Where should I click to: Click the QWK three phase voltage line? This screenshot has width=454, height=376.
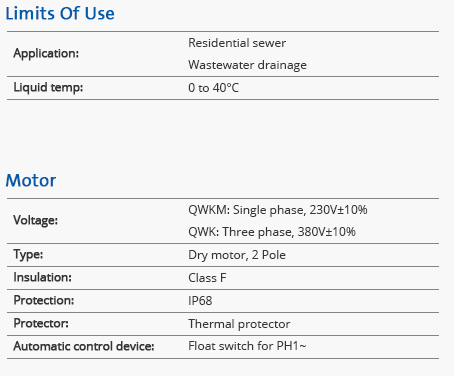[x=272, y=232]
